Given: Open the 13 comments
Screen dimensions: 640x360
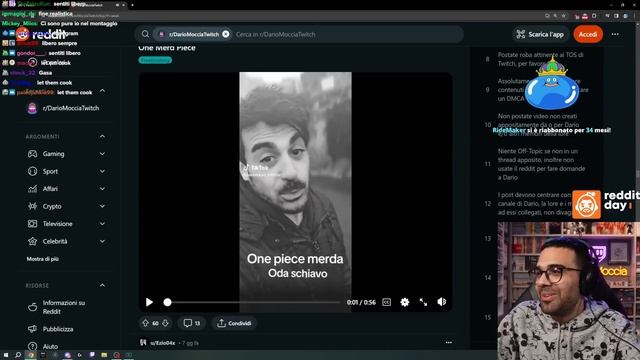Looking at the screenshot, I should (192, 323).
